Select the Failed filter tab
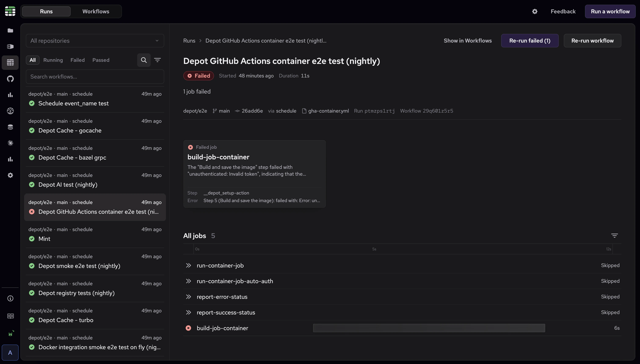The height and width of the screenshot is (364, 640). coord(77,60)
